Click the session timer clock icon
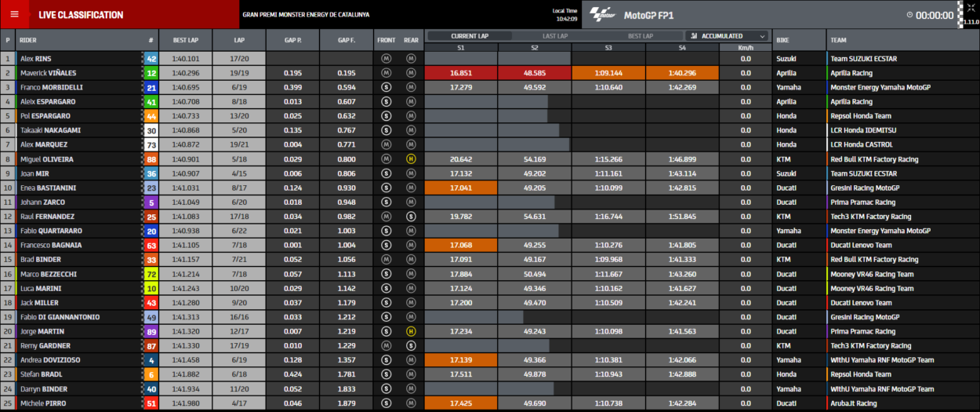The width and height of the screenshot is (980, 412). pos(910,15)
